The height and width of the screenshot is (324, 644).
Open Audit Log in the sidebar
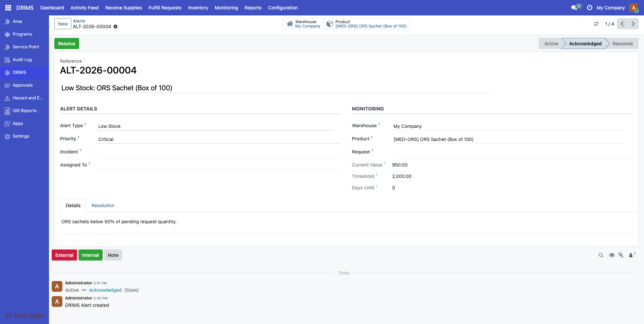[24, 60]
